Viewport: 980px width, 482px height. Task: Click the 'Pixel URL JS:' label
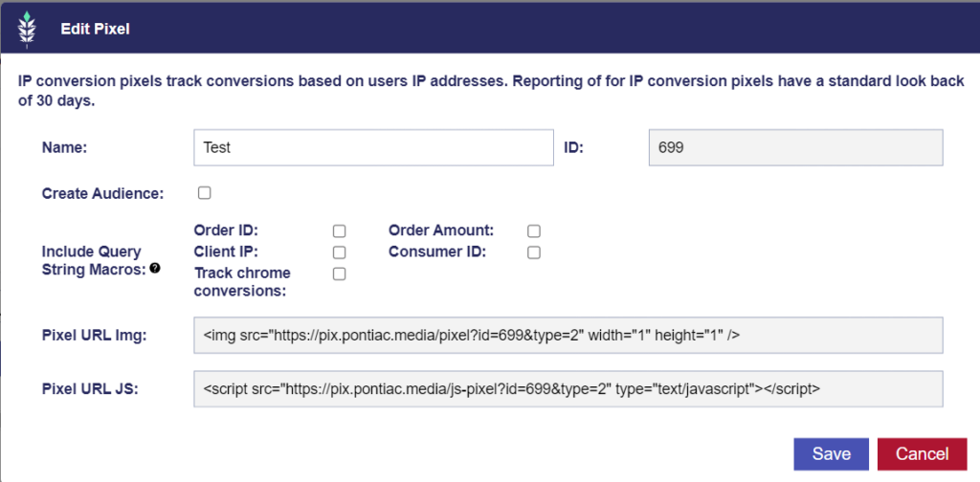click(x=90, y=389)
